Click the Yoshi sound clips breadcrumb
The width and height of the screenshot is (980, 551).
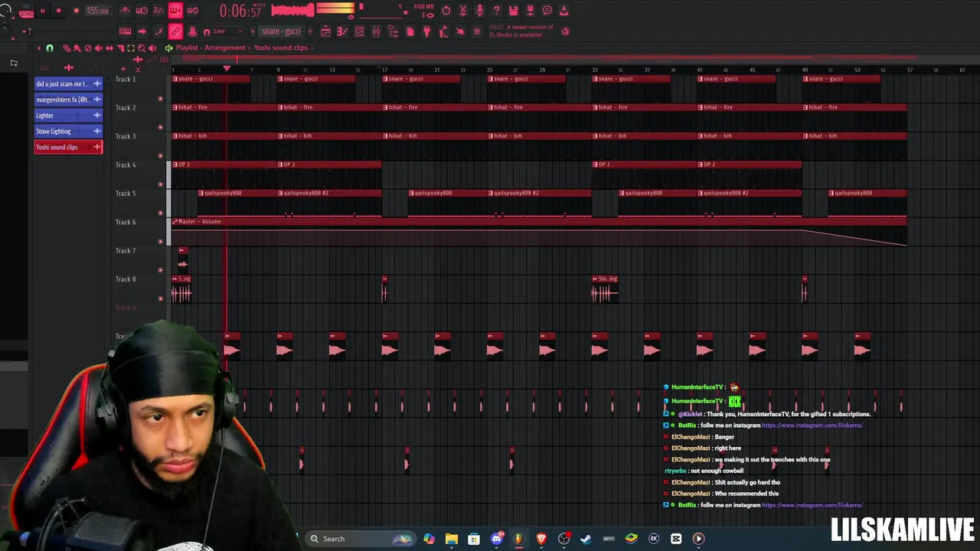coord(281,47)
